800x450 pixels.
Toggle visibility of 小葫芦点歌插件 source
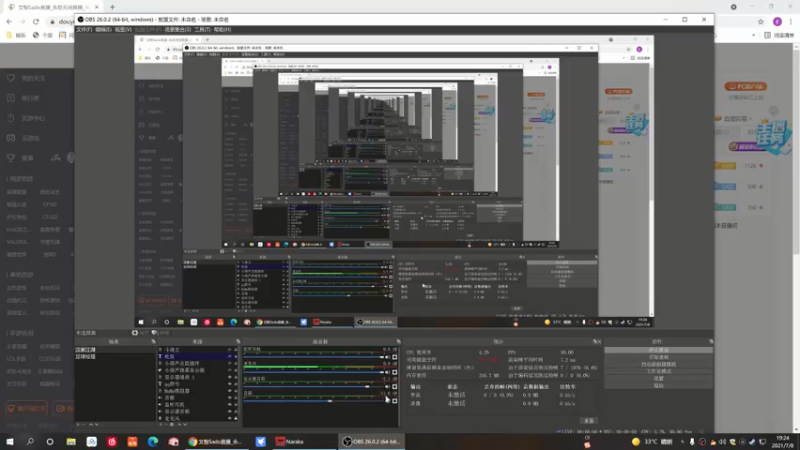click(230, 363)
